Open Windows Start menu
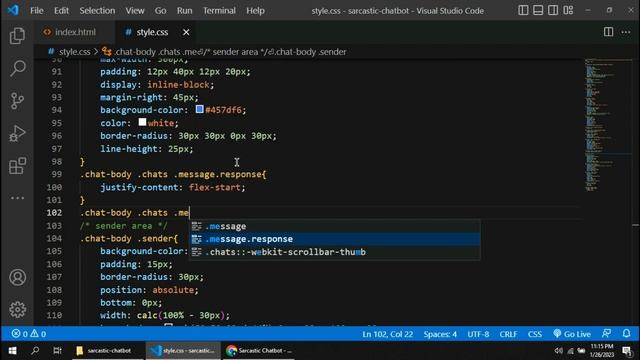 click(12, 351)
